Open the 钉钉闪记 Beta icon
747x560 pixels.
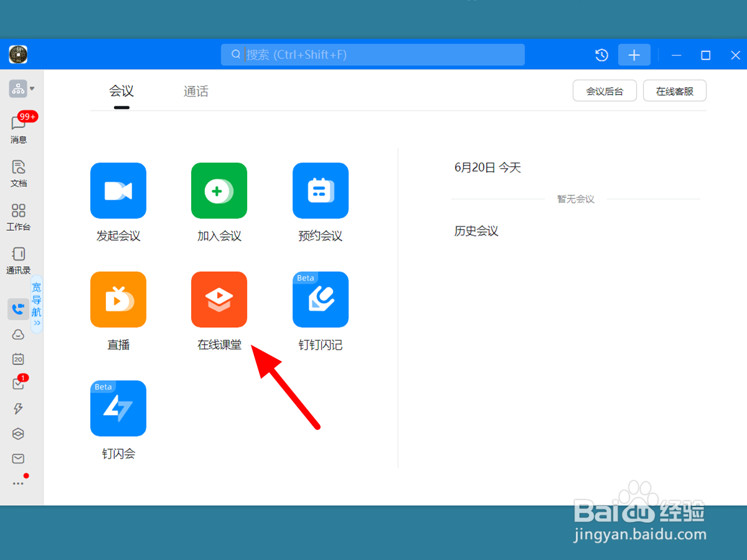tap(321, 300)
